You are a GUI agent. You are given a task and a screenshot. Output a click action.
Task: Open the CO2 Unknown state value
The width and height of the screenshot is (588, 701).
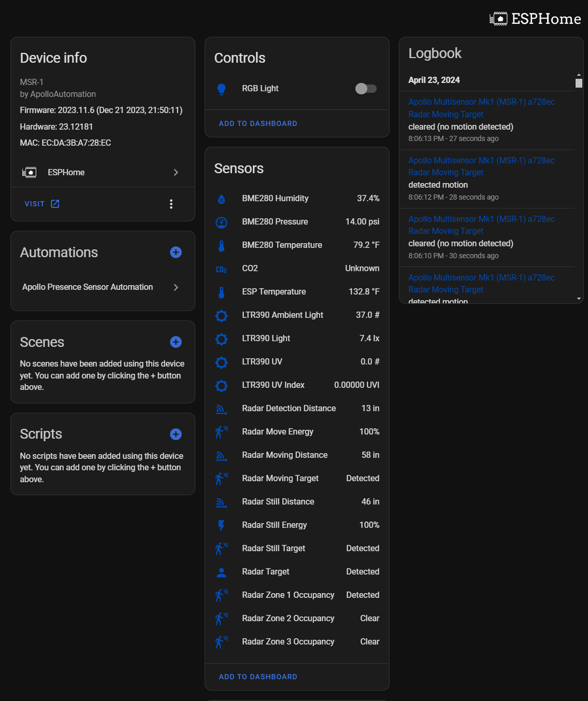[x=362, y=269]
